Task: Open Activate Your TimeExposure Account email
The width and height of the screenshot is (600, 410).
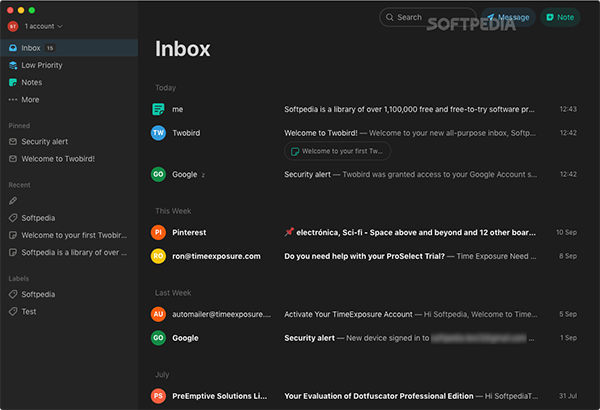Action: (364, 314)
